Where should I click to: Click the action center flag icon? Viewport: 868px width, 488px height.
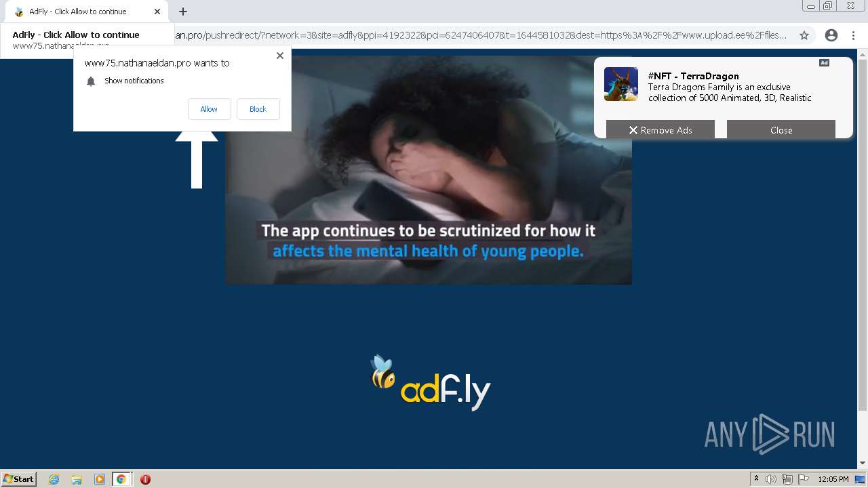(x=803, y=479)
